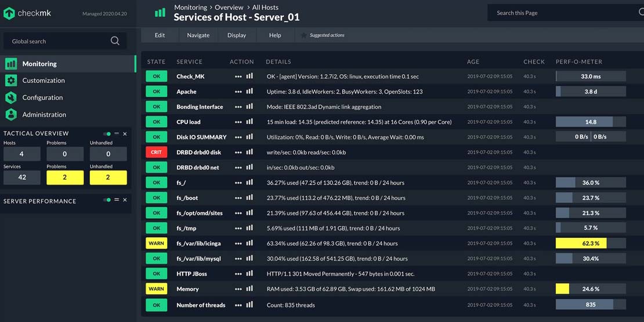The width and height of the screenshot is (644, 322).
Task: Open the fs_/var/lib/icinga graph icon
Action: [x=249, y=243]
